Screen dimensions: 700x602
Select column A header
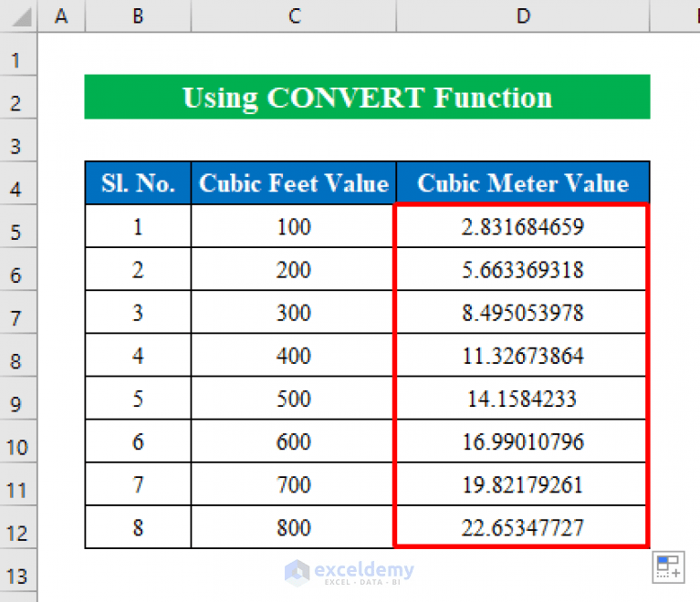(x=61, y=16)
